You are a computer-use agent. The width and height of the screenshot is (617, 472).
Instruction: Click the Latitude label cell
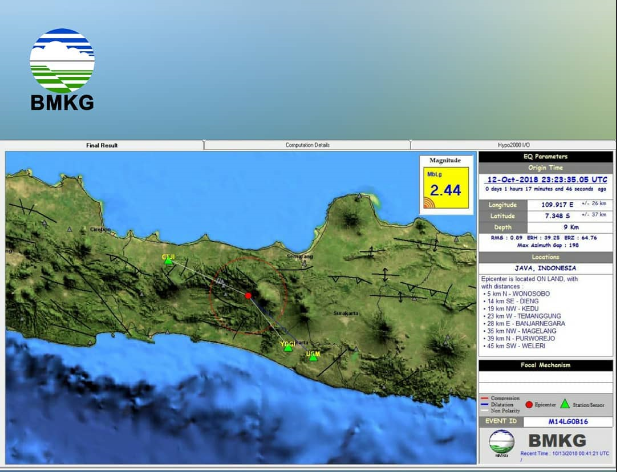(x=502, y=216)
